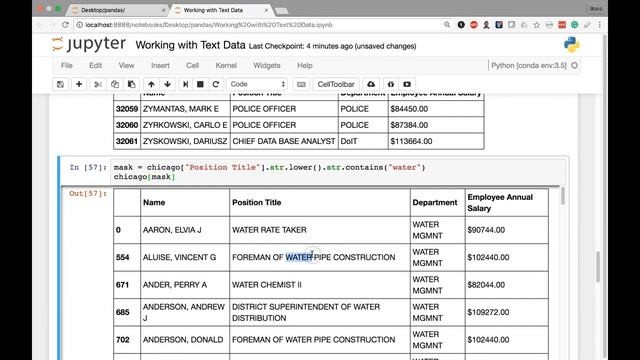
Task: Click kernel idle indicator circle
Action: (574, 65)
